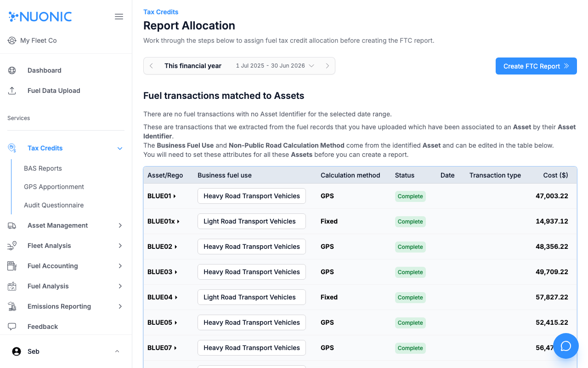This screenshot has height=368, width=588.
Task: Open GPS Apportionment submenu item
Action: point(54,187)
